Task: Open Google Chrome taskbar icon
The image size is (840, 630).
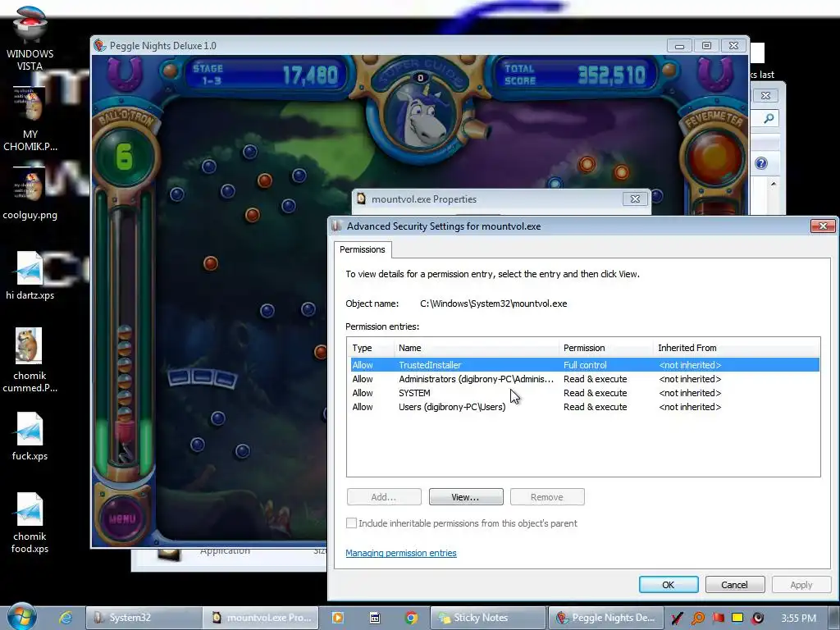Action: pos(412,618)
